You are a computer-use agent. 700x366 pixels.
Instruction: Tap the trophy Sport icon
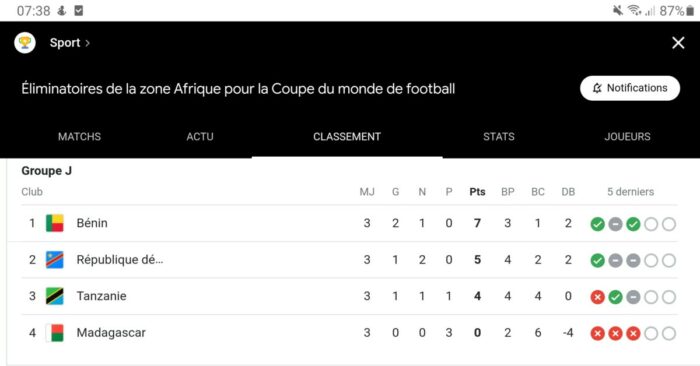pyautogui.click(x=25, y=43)
